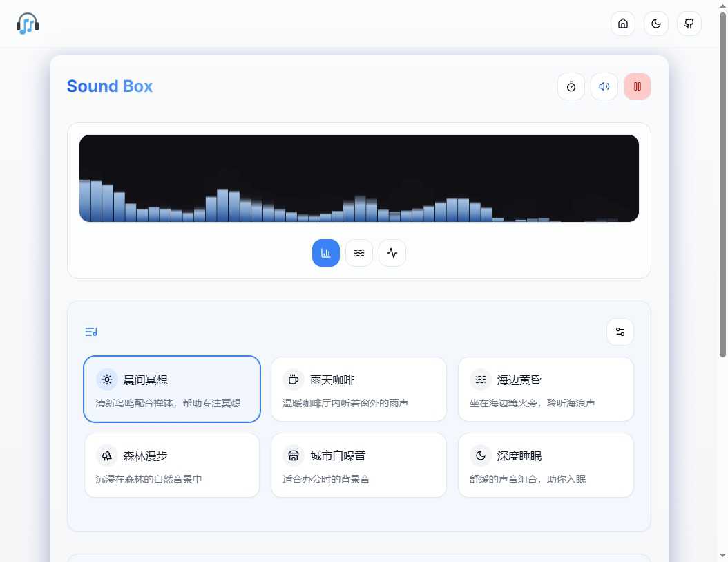Viewport: 728px width, 562px height.
Task: Click the active 晨间冥想 preset card
Action: pos(171,388)
